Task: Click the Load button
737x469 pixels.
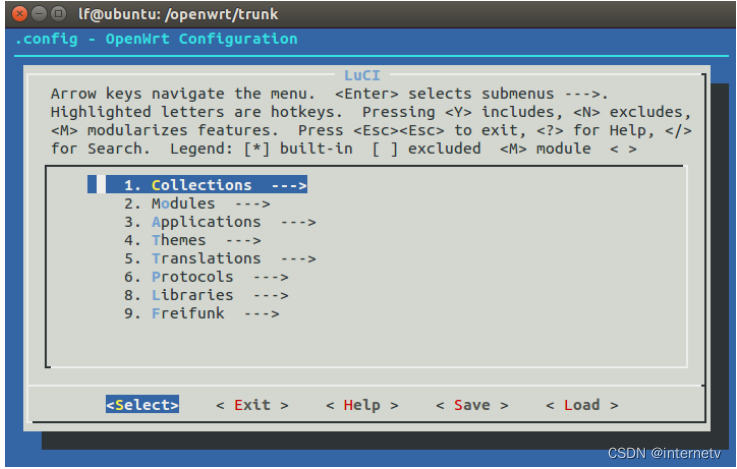Action: [582, 405]
